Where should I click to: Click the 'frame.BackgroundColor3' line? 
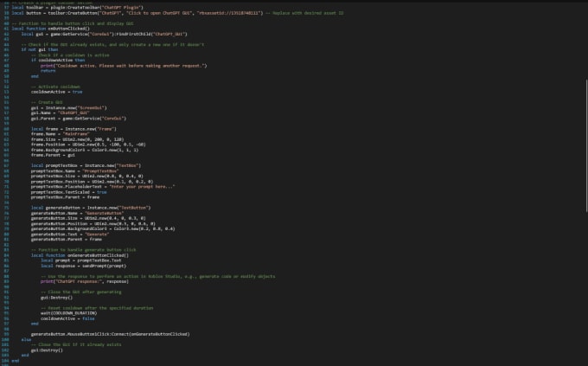pos(85,151)
